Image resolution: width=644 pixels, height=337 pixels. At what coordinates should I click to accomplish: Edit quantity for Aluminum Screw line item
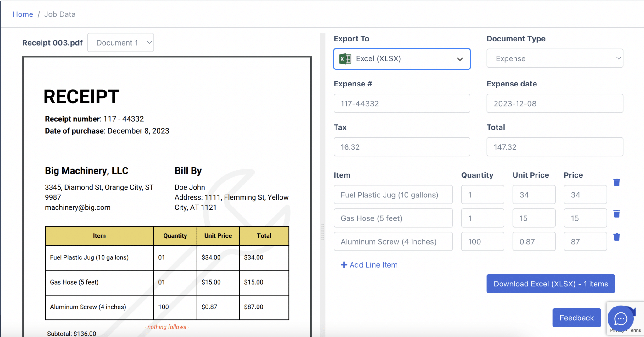click(482, 241)
